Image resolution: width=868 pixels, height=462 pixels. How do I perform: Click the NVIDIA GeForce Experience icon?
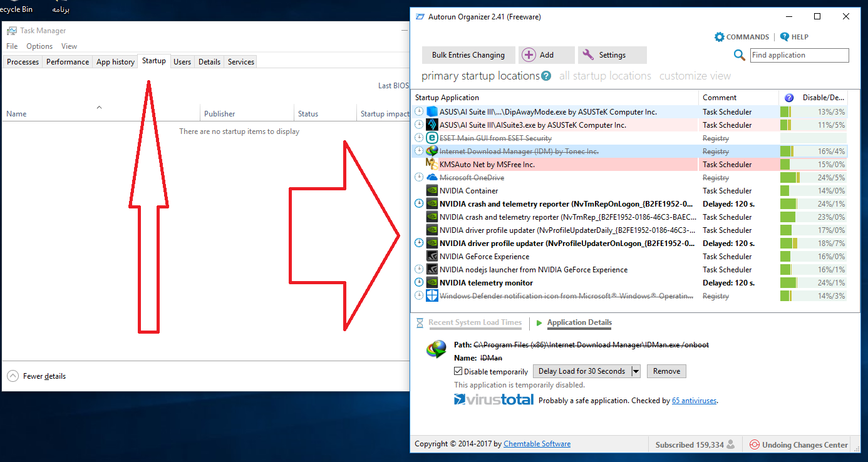pos(431,257)
